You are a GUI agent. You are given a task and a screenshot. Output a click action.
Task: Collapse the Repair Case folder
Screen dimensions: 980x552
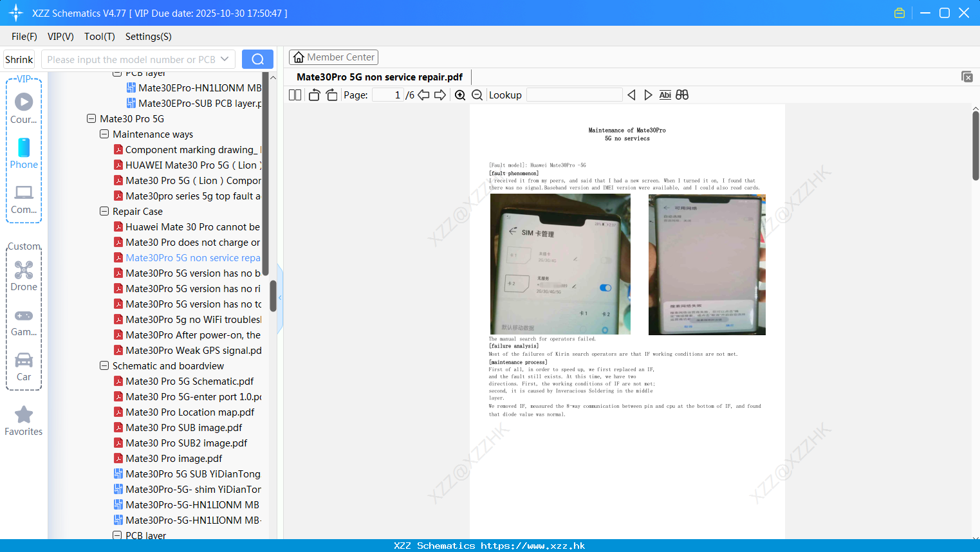click(104, 211)
